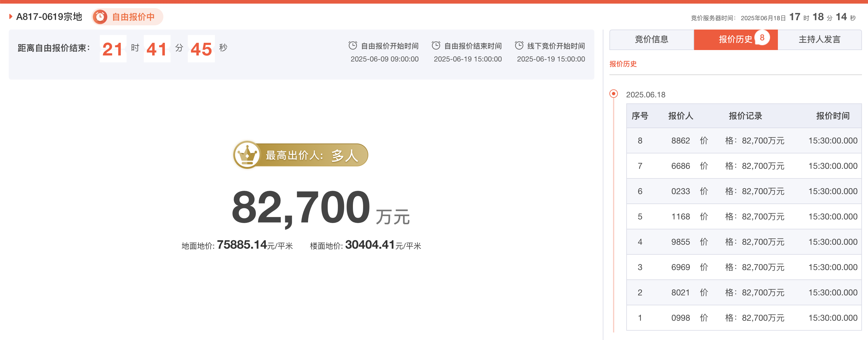
Task: Click the crown icon on the highest bidder badge
Action: click(x=247, y=155)
